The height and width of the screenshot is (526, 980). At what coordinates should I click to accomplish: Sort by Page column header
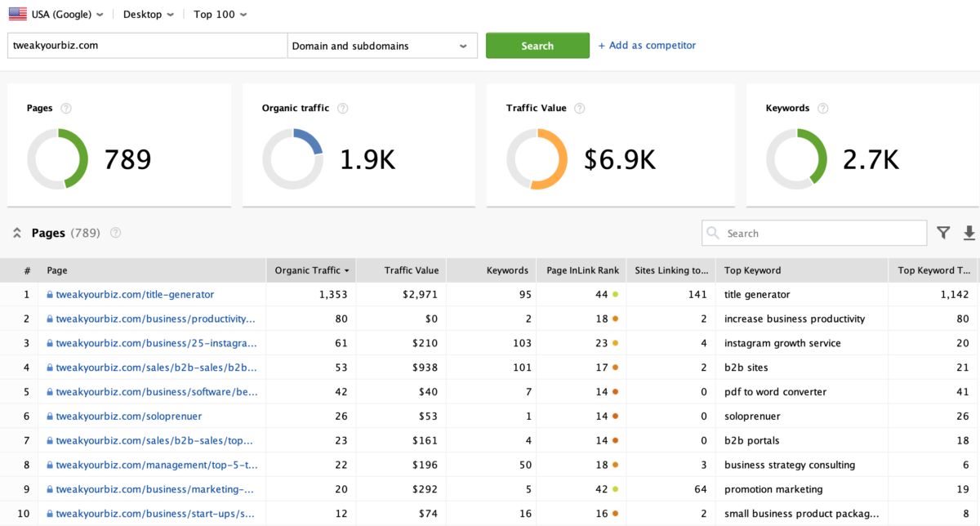tap(154, 270)
